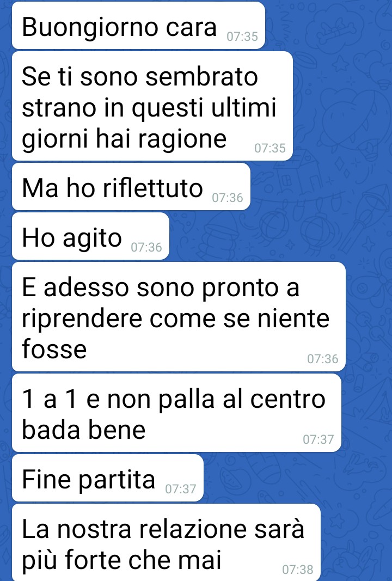Screen dimensions: 392x581
Task: Click the 07:36 timestamp beside 'Ma ho riflettuto'
Action: point(228,198)
